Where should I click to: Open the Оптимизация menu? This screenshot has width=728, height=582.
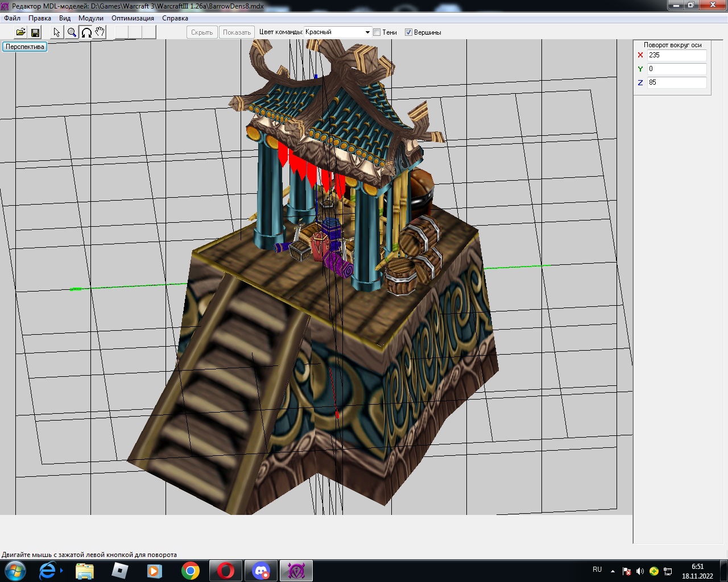[133, 18]
